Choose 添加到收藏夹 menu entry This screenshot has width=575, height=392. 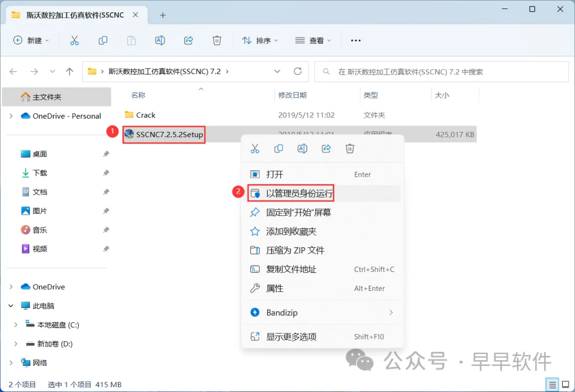coord(322,231)
